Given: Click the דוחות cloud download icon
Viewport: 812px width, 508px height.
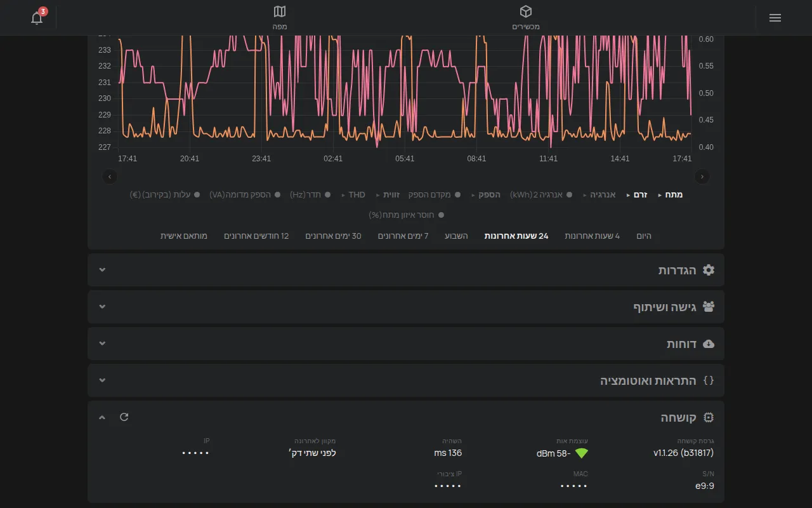Looking at the screenshot, I should click(x=709, y=344).
